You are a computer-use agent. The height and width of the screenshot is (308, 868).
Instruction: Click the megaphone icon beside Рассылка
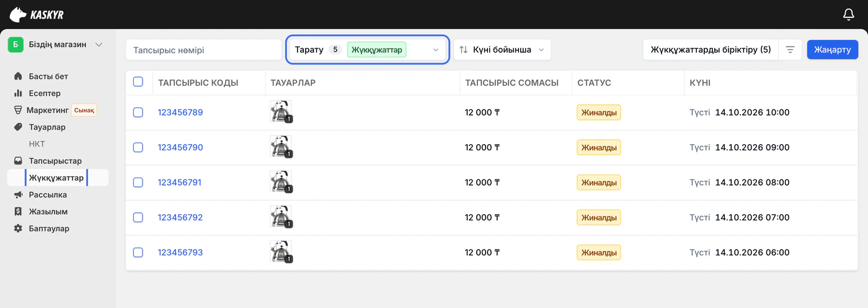pos(18,194)
